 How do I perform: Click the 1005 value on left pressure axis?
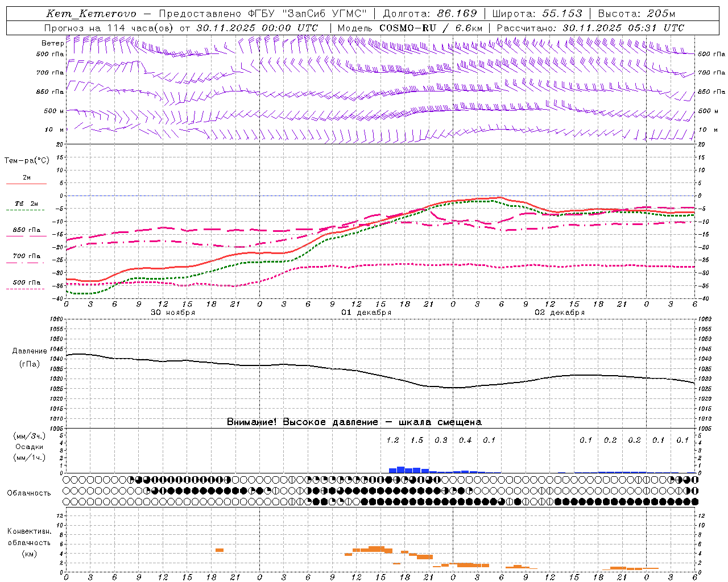(57, 429)
